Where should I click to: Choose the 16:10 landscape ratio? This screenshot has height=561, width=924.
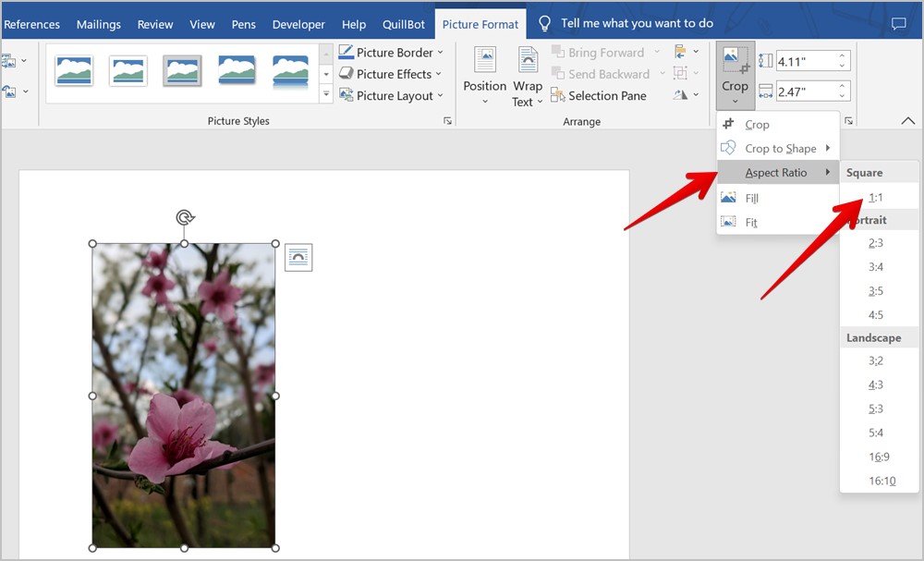tap(882, 481)
